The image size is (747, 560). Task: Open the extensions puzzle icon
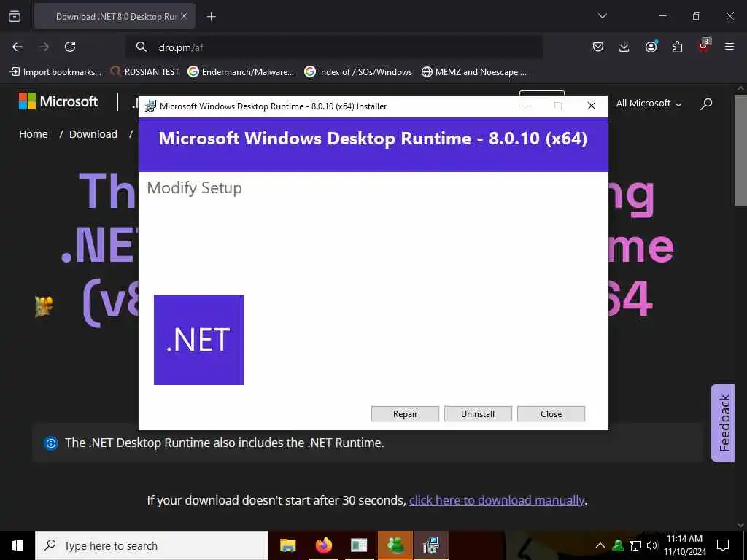tap(677, 47)
